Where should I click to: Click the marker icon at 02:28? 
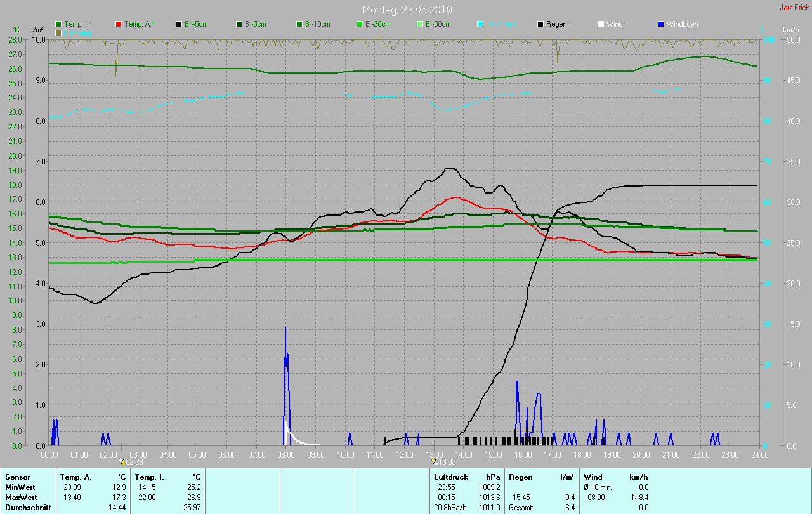click(122, 462)
